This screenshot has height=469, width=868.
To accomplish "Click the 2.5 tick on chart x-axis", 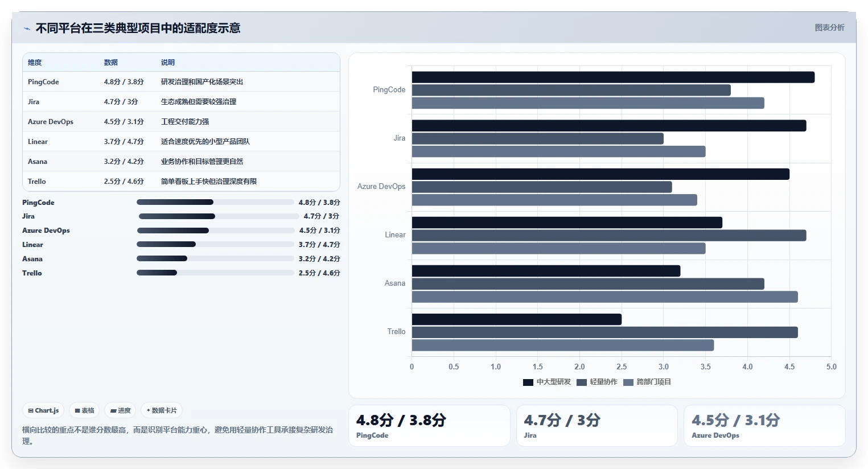I will pyautogui.click(x=622, y=367).
